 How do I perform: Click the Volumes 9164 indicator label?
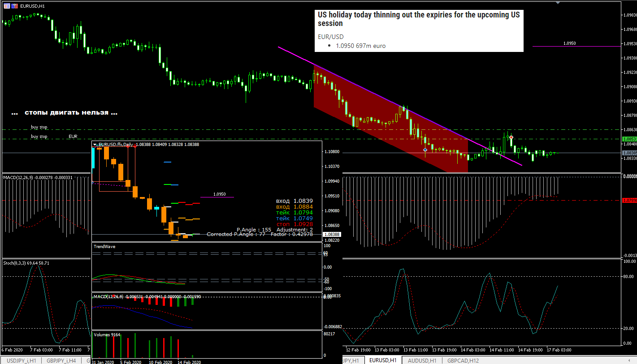106,334
